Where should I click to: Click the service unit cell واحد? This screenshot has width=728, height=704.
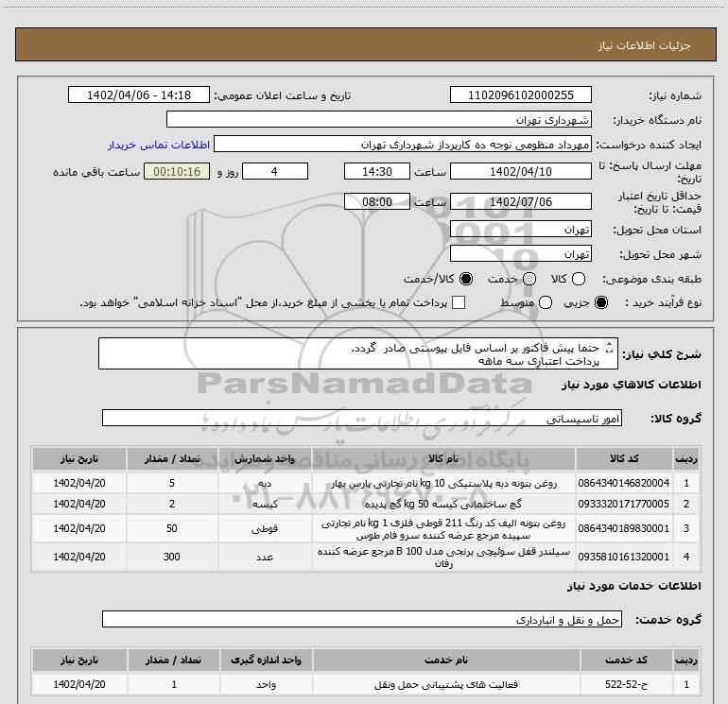click(266, 684)
